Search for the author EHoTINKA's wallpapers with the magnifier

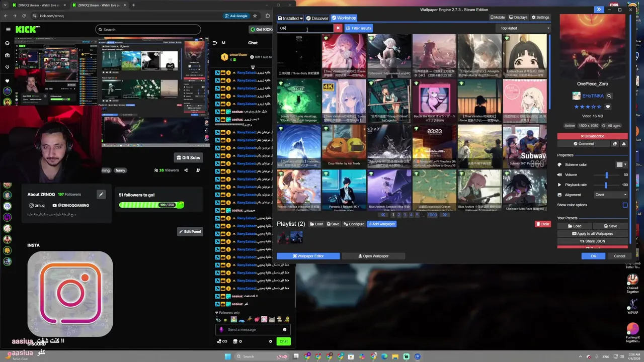[x=609, y=96]
